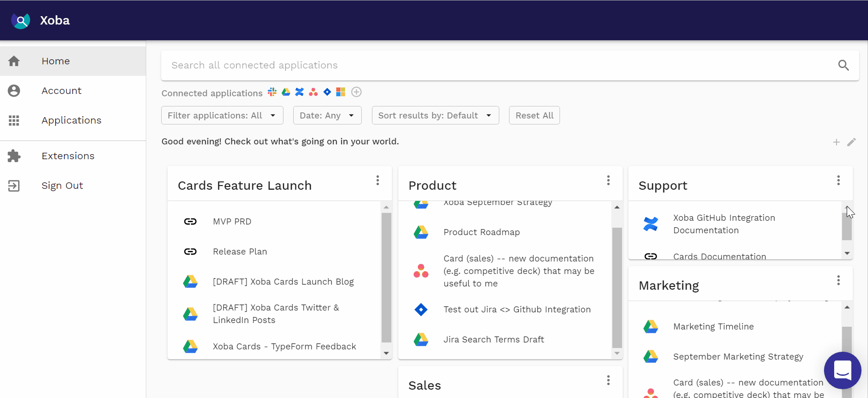Open the Filter applications dropdown
The width and height of the screenshot is (868, 398).
coord(222,115)
